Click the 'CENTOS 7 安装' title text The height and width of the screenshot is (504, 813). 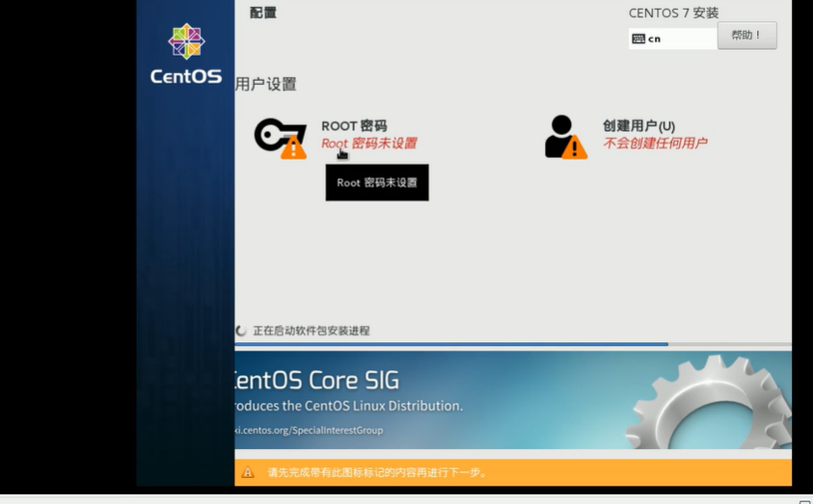coord(673,13)
